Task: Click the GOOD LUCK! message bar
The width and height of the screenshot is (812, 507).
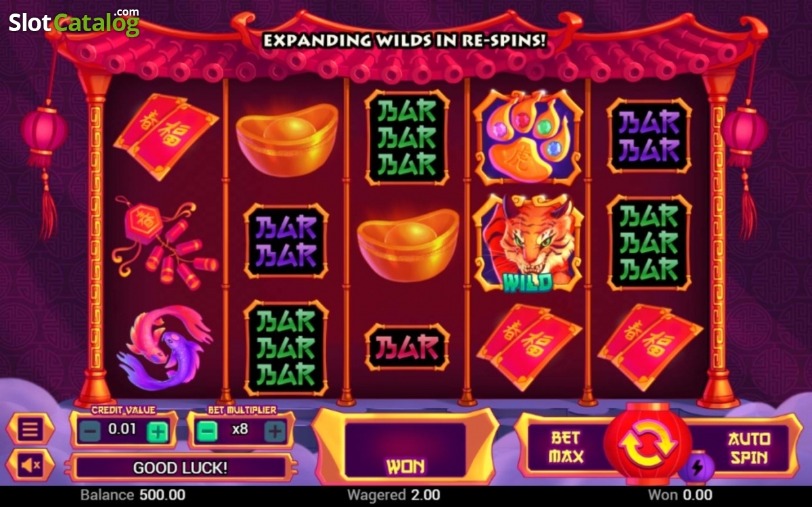Action: point(180,467)
